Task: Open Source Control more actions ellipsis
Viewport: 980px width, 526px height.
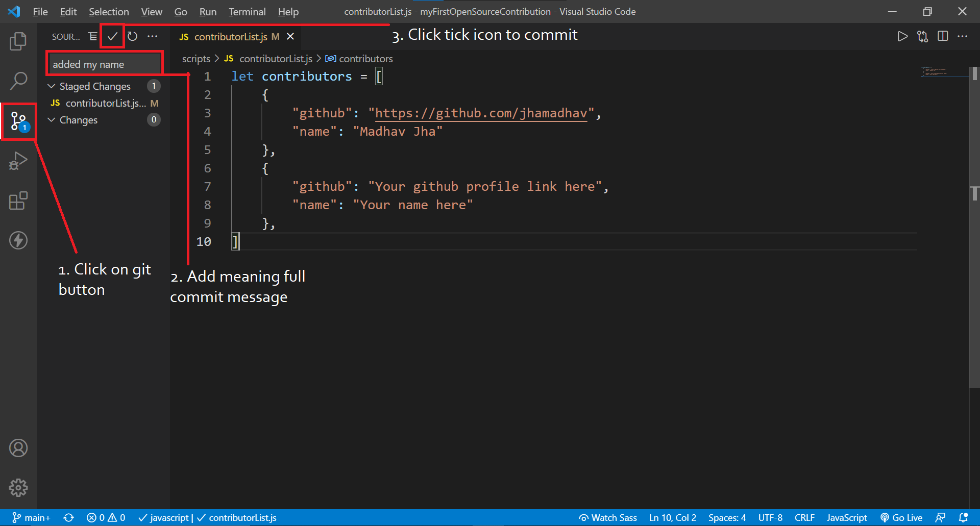Action: pyautogui.click(x=152, y=36)
